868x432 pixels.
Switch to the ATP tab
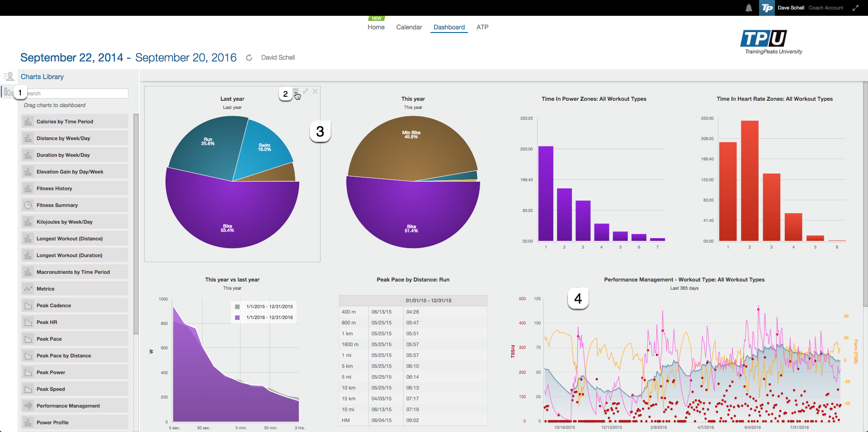coord(482,27)
